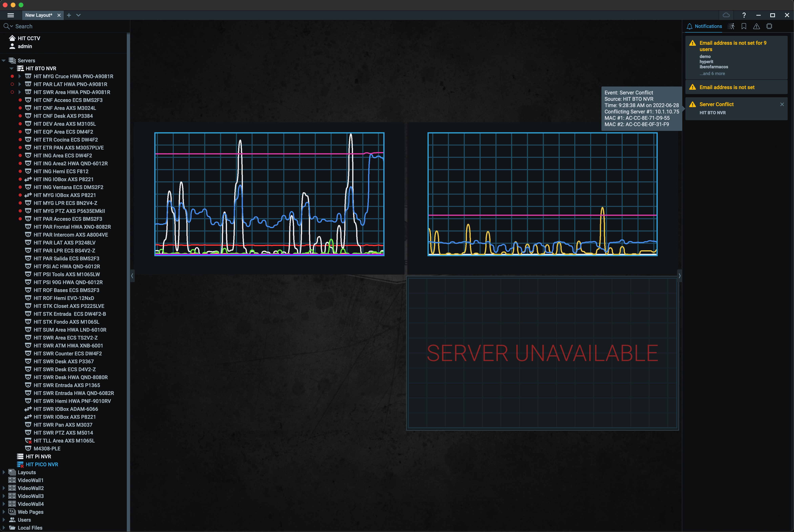Open the help question mark icon
The height and width of the screenshot is (532, 794).
[x=744, y=15]
